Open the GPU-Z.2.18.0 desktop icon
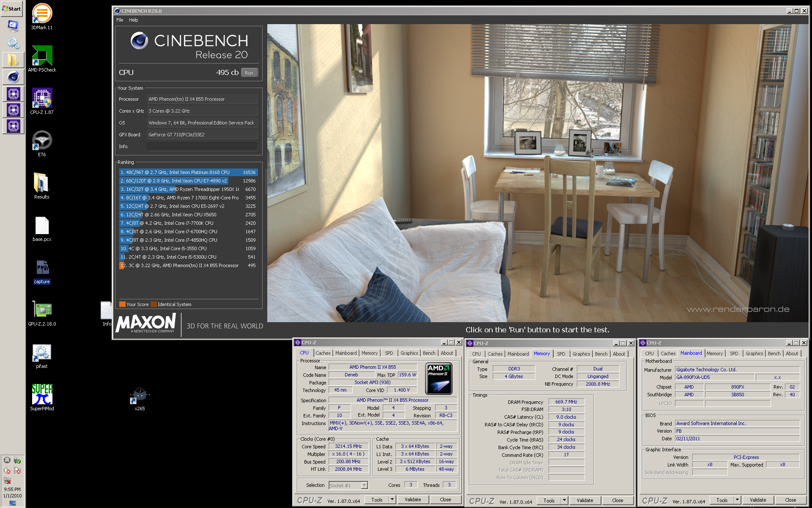The height and width of the screenshot is (508, 812). [x=42, y=314]
